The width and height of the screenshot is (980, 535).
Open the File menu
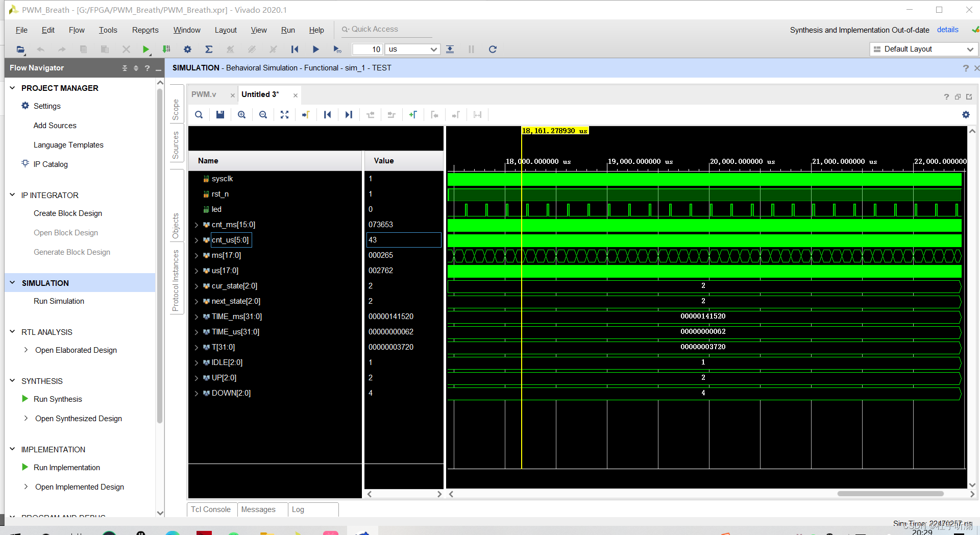click(21, 30)
